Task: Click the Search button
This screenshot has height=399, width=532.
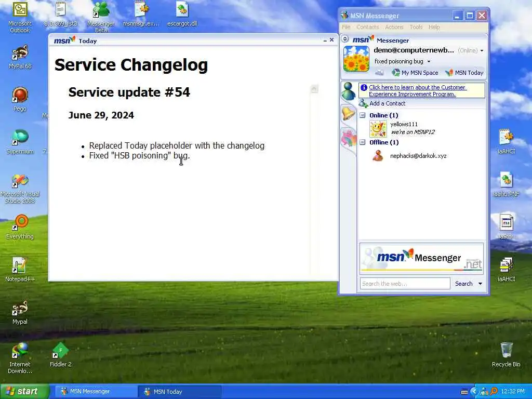Action: pyautogui.click(x=463, y=284)
